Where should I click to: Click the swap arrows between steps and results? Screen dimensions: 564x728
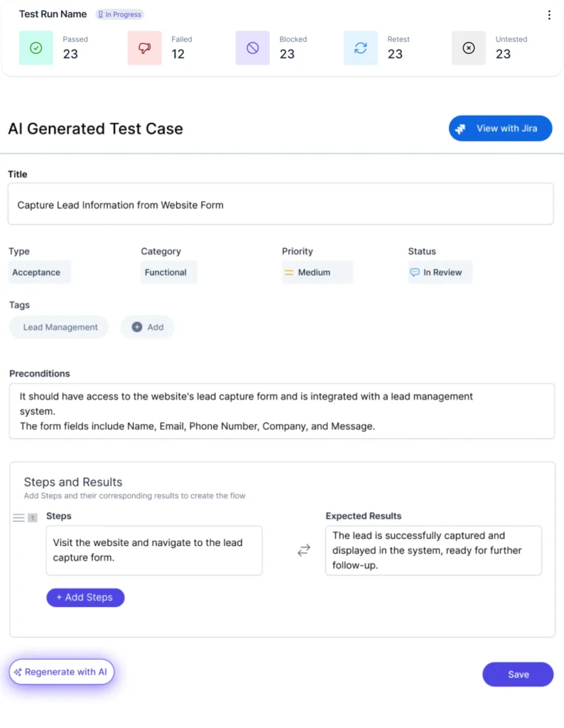[304, 550]
